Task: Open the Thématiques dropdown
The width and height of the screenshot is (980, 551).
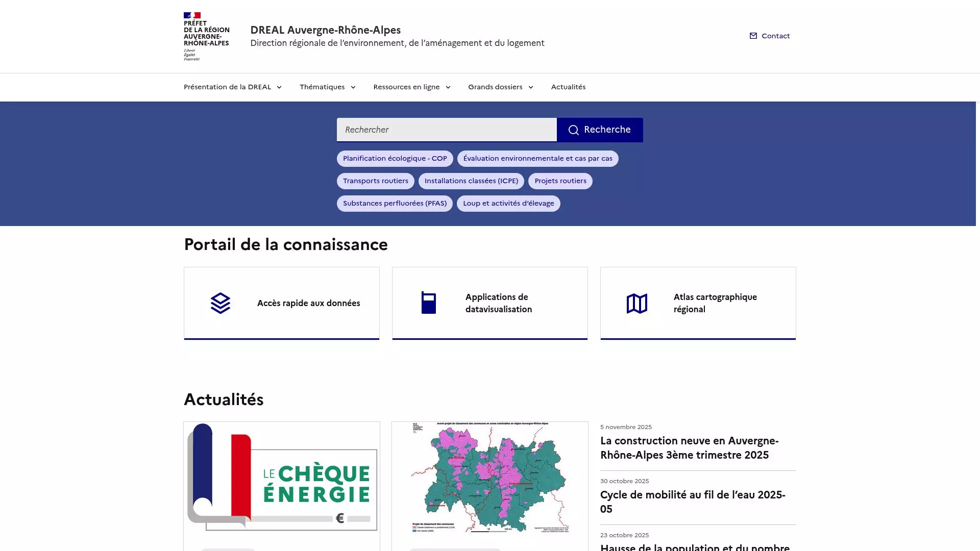Action: [x=327, y=87]
